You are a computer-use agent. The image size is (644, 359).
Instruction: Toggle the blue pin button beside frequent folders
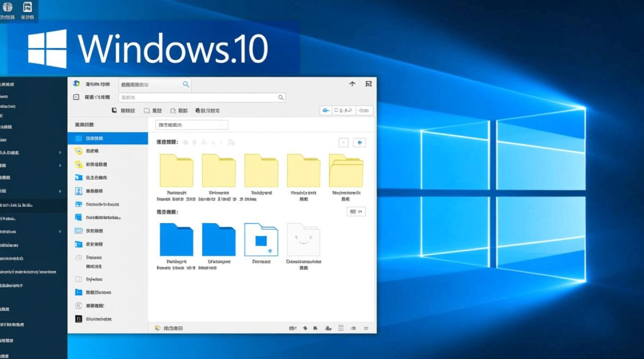pyautogui.click(x=360, y=142)
